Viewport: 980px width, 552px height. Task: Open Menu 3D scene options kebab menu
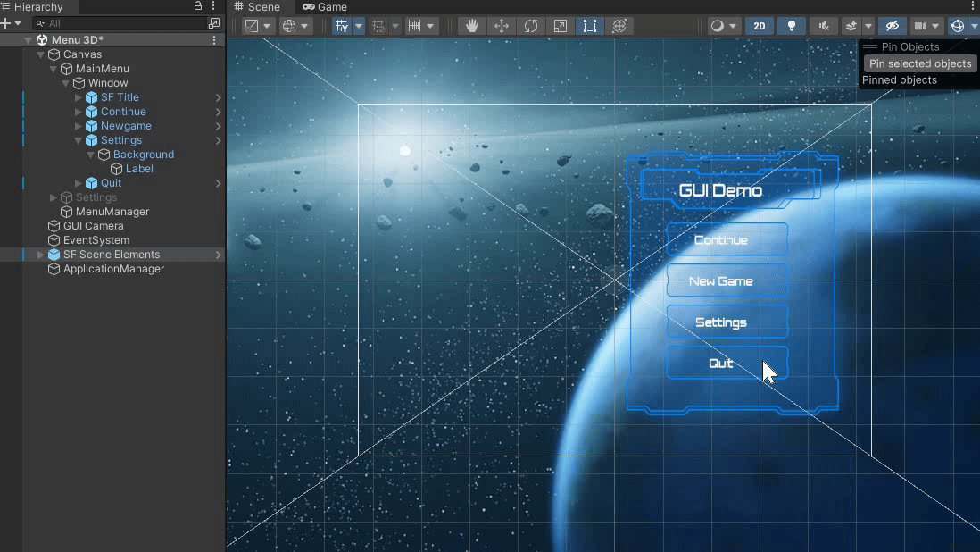[214, 40]
